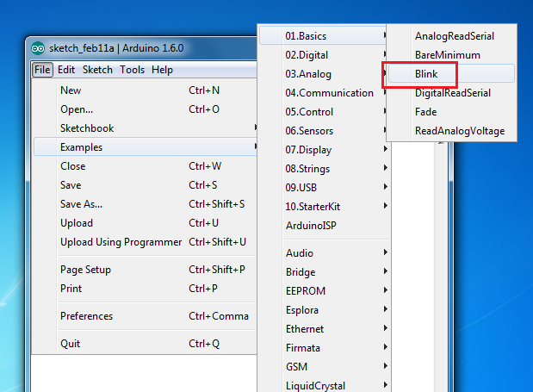This screenshot has width=533, height=392.
Task: Select Save As... menu entry
Action: (x=146, y=204)
